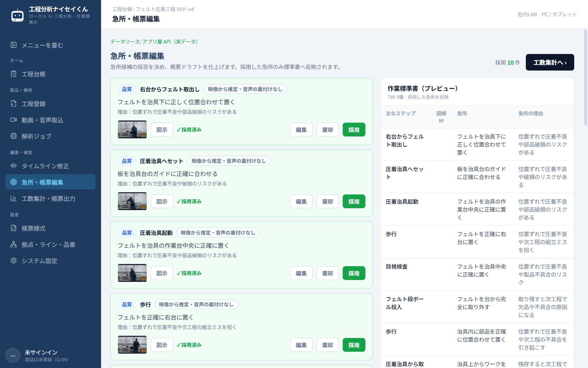Open 工数集計・帳票出力 menu item
The width and height of the screenshot is (588, 368).
click(51, 198)
